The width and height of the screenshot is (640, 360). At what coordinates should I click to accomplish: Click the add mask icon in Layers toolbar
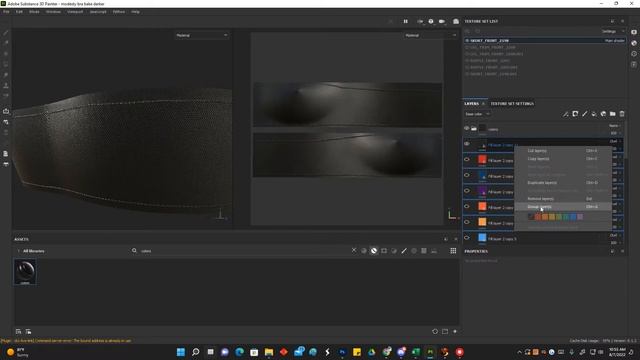point(575,114)
